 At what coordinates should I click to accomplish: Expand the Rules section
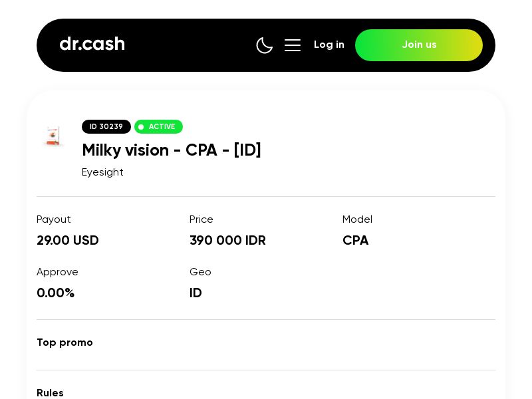50,393
